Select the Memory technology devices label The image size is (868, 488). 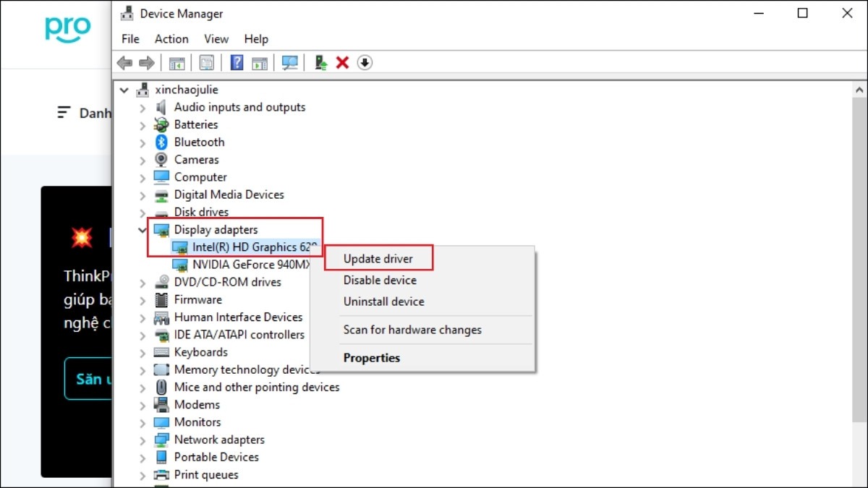tap(247, 370)
